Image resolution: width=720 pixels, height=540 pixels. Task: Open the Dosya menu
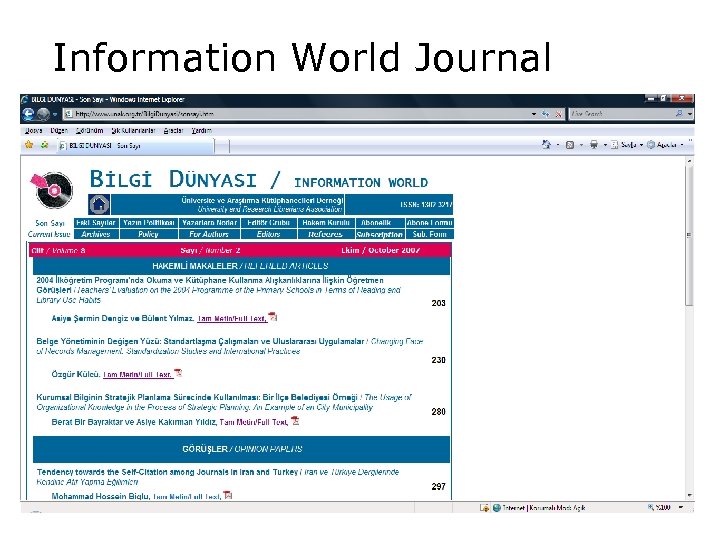(x=33, y=130)
